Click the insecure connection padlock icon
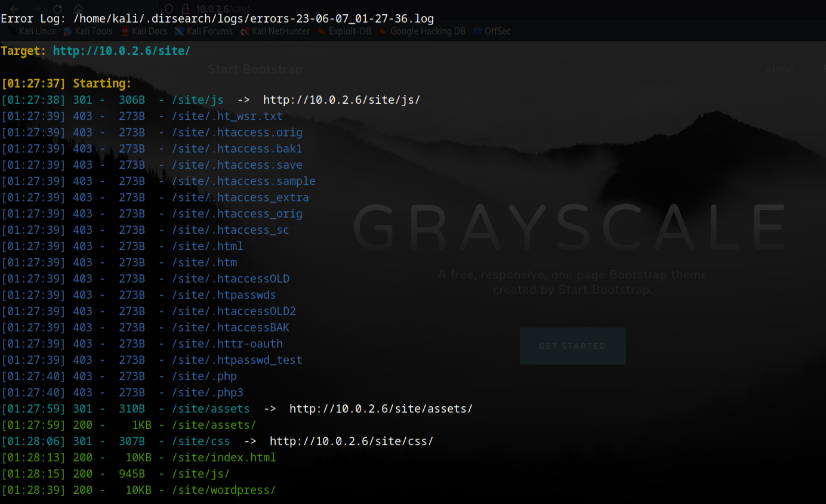Viewport: 826px width, 504px height. pyautogui.click(x=185, y=8)
